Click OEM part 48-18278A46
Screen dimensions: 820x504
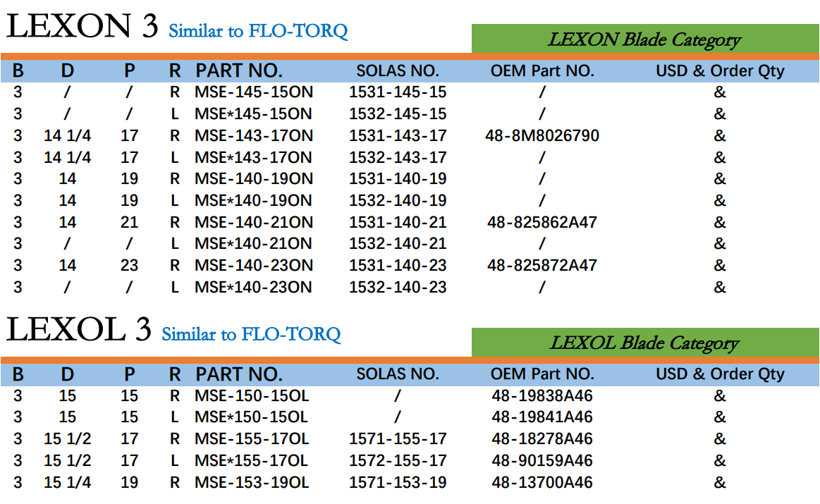[x=542, y=438]
